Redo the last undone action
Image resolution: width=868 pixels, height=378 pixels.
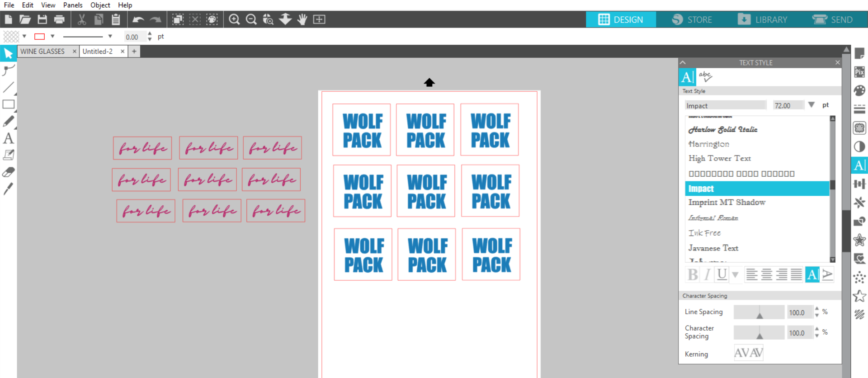156,19
